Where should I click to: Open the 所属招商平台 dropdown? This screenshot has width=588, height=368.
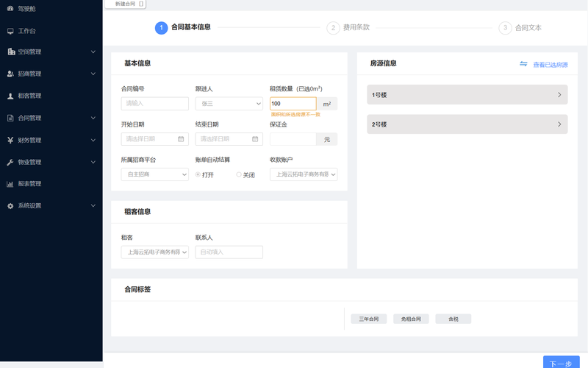click(x=154, y=174)
